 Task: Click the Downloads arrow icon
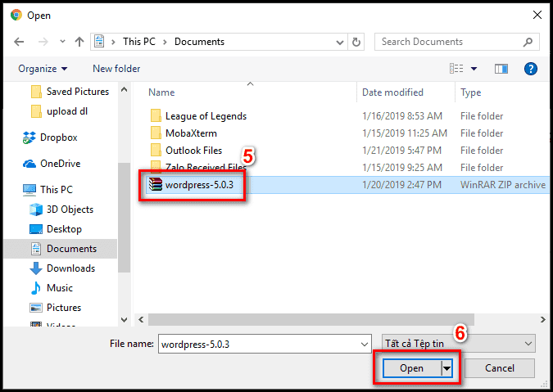coord(35,268)
